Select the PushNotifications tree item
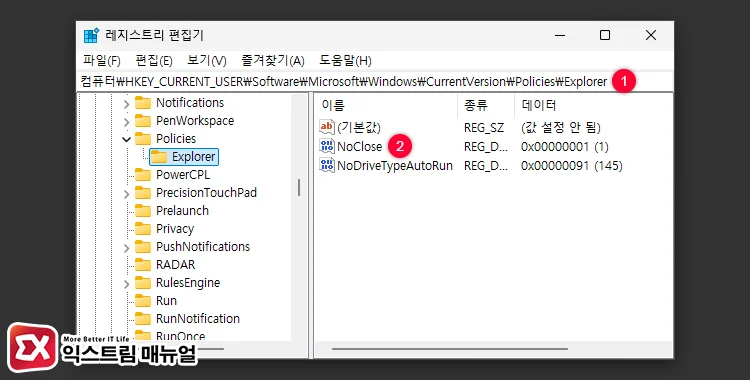750x380 pixels. coord(203,247)
